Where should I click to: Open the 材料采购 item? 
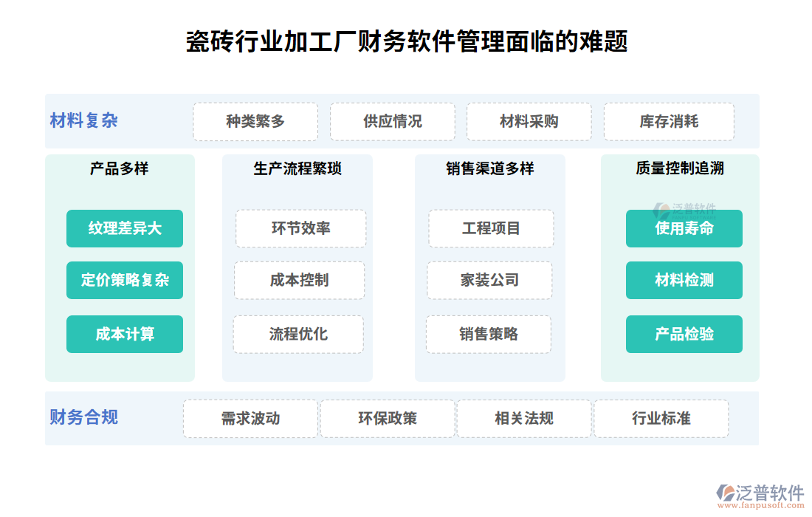point(529,121)
